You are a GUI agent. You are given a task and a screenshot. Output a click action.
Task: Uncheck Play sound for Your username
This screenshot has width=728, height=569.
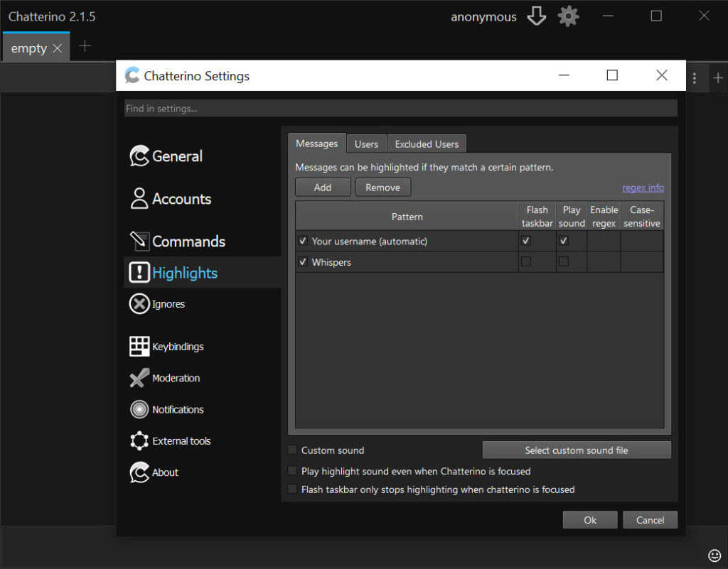click(563, 241)
